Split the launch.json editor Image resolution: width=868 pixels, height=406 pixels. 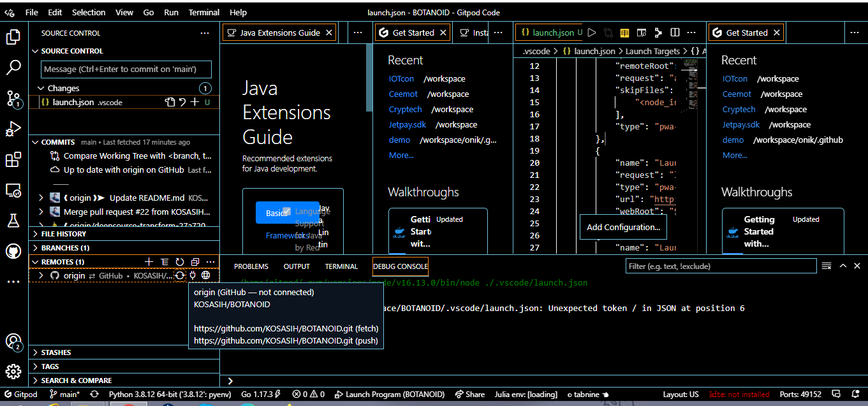pos(675,33)
